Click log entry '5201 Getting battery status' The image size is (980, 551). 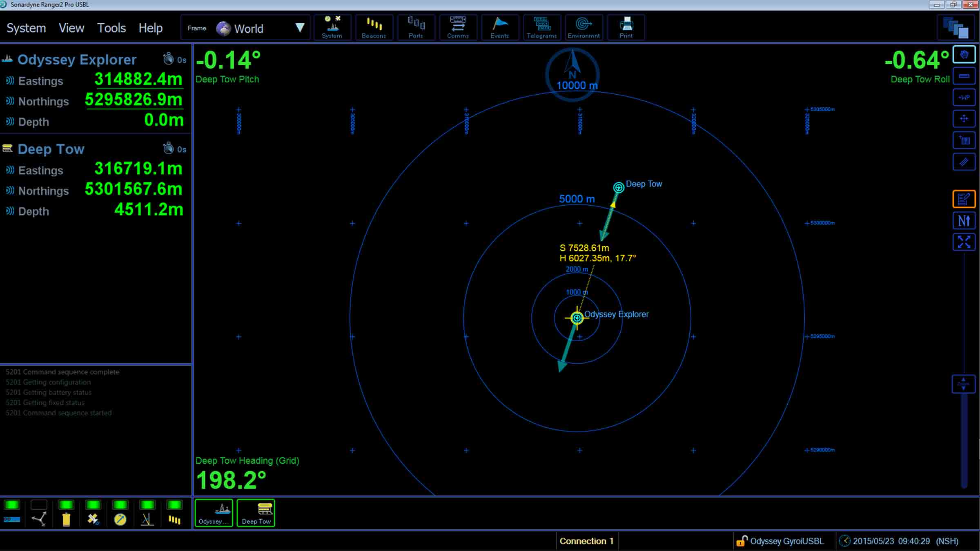49,392
